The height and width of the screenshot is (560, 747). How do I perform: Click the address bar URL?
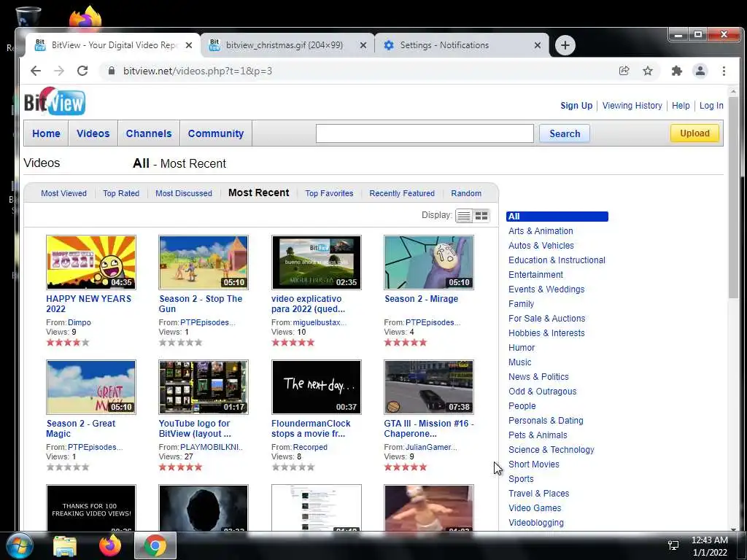pyautogui.click(x=198, y=71)
